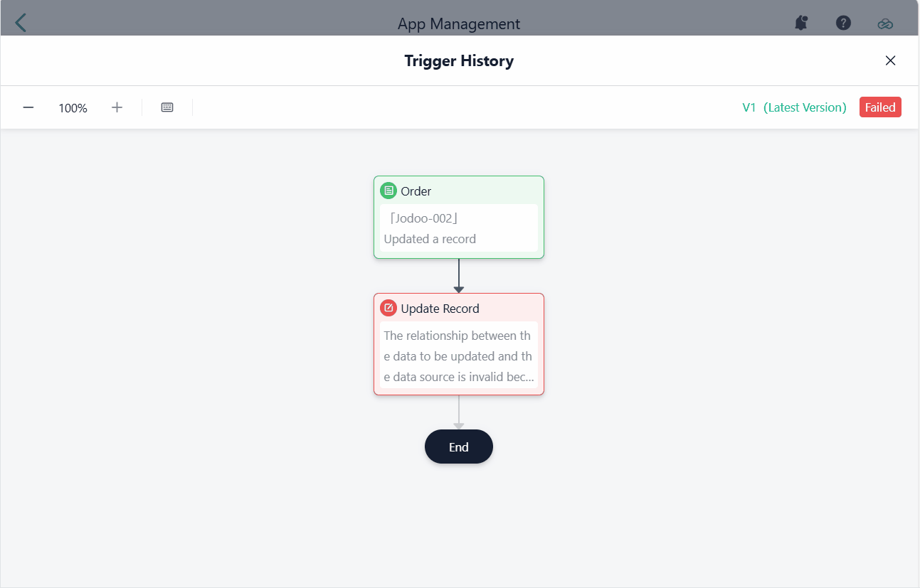Screen dimensions: 920x588
Task: Select the Update Record node title
Action: coord(440,309)
